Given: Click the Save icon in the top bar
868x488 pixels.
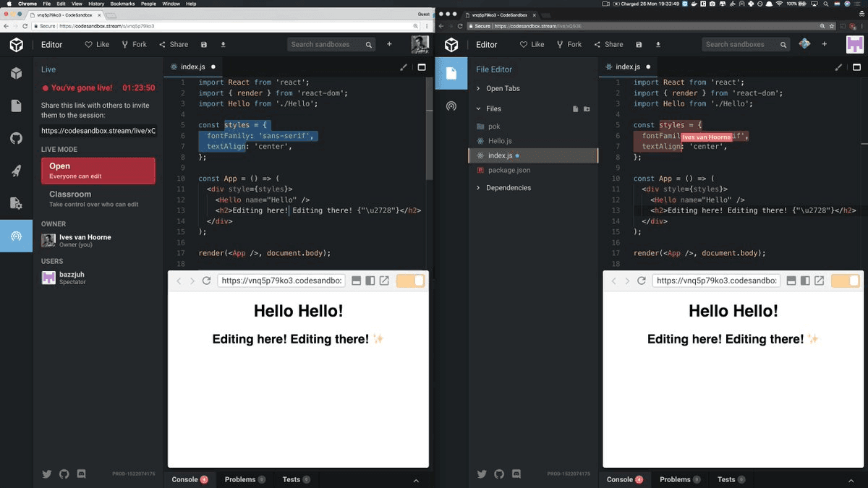Looking at the screenshot, I should point(203,44).
